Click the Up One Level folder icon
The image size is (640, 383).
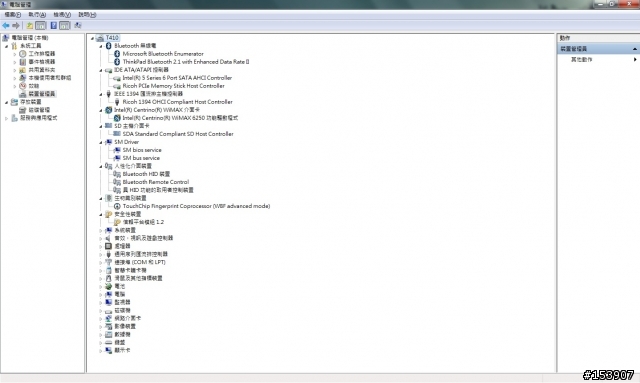coord(30,26)
